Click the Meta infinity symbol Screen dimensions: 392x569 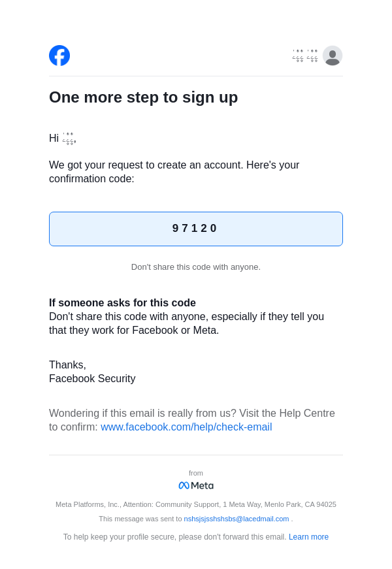tap(184, 485)
